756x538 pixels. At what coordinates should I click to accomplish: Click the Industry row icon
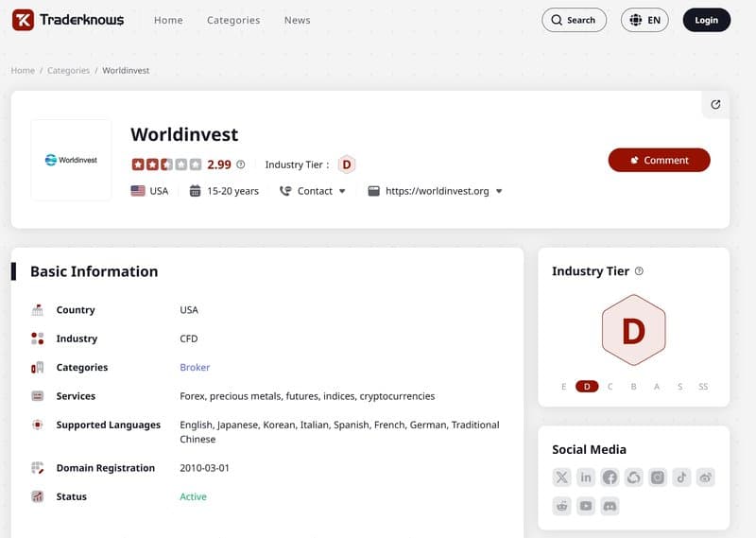click(37, 338)
